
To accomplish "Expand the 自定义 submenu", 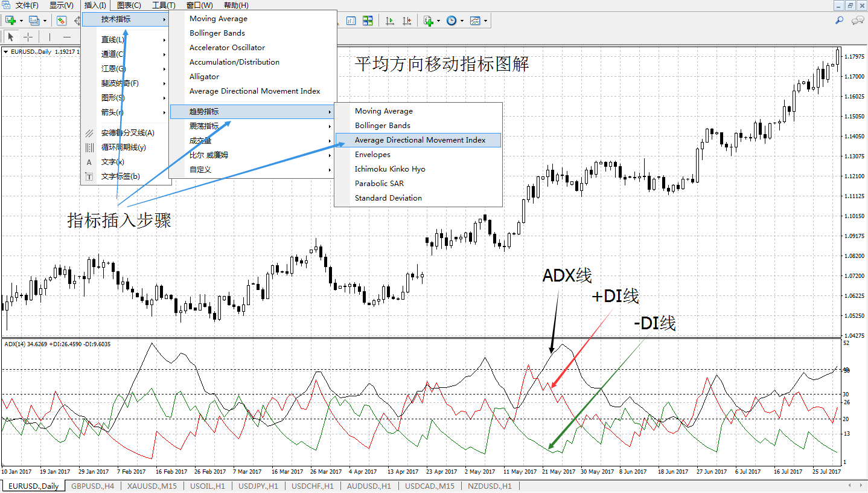I will (251, 170).
